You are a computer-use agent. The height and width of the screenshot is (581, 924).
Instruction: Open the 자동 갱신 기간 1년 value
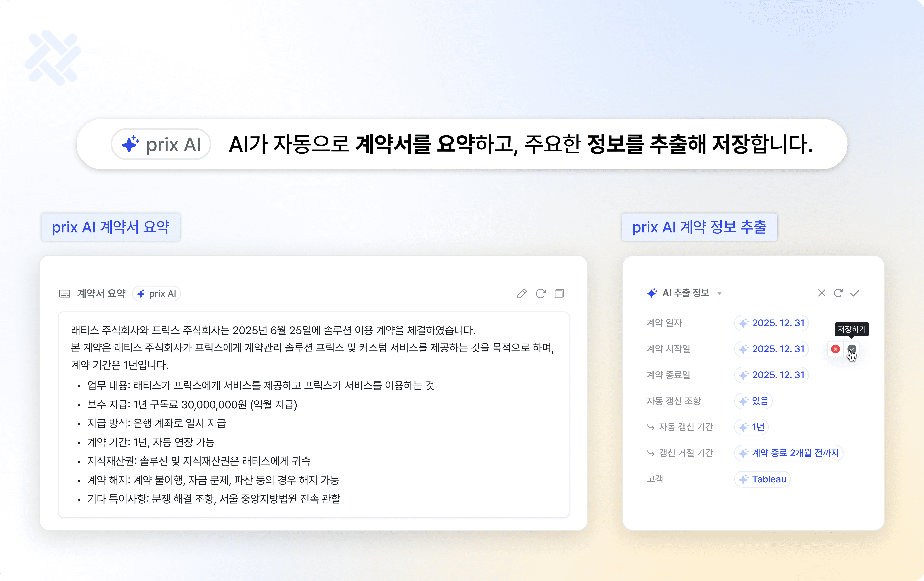tap(751, 427)
